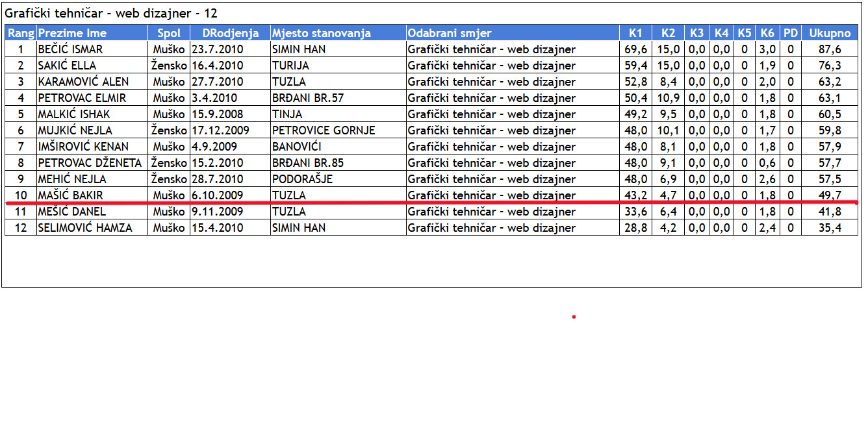Click birth date 15.9.2008
Screen dimensions: 868x446
point(217,114)
